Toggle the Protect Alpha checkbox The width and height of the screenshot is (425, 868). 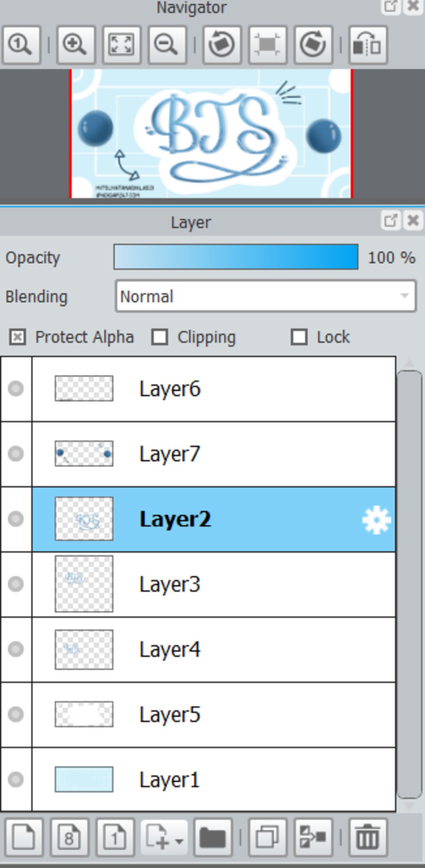point(17,337)
